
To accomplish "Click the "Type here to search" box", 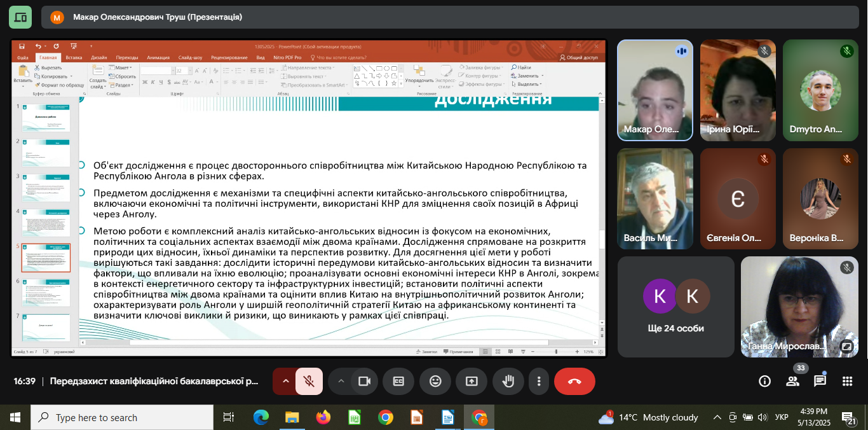I will click(x=122, y=418).
